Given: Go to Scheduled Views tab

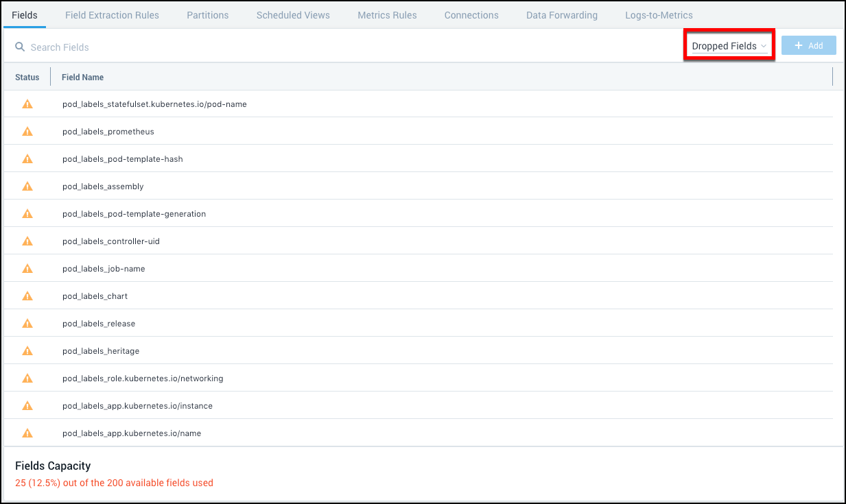Looking at the screenshot, I should pos(293,15).
